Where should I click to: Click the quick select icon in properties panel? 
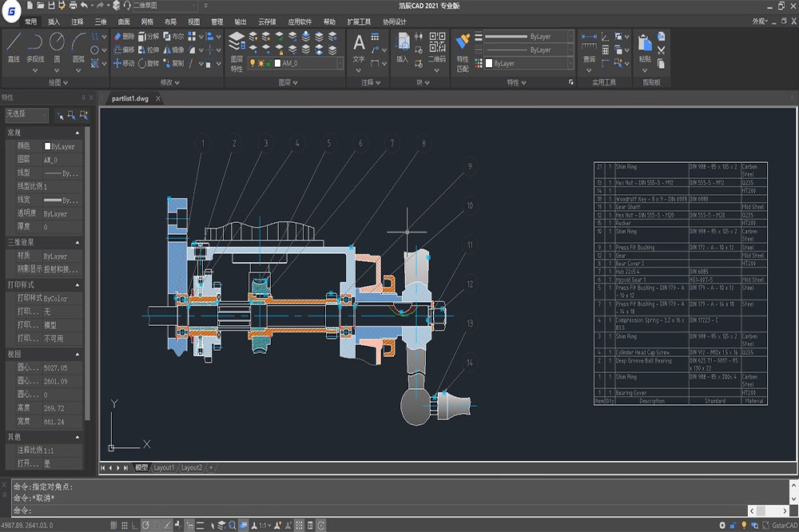[84, 115]
